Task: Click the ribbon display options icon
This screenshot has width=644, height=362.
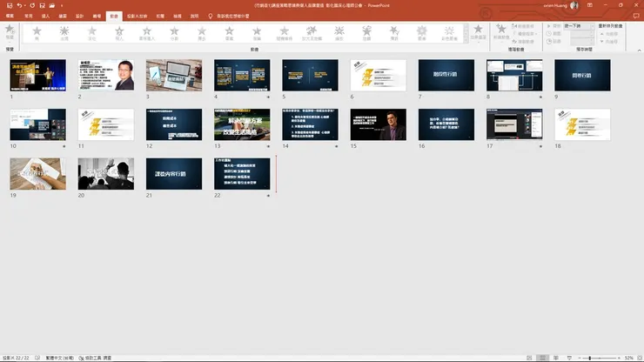Action: tap(590, 5)
